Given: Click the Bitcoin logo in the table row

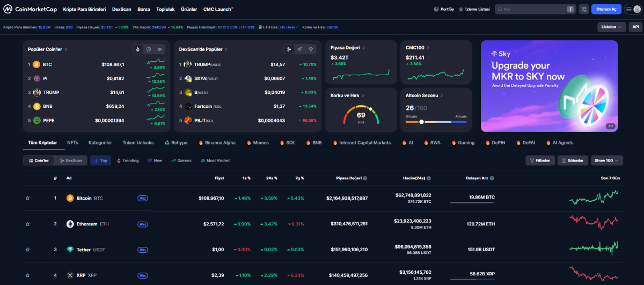Looking at the screenshot, I should pos(70,198).
